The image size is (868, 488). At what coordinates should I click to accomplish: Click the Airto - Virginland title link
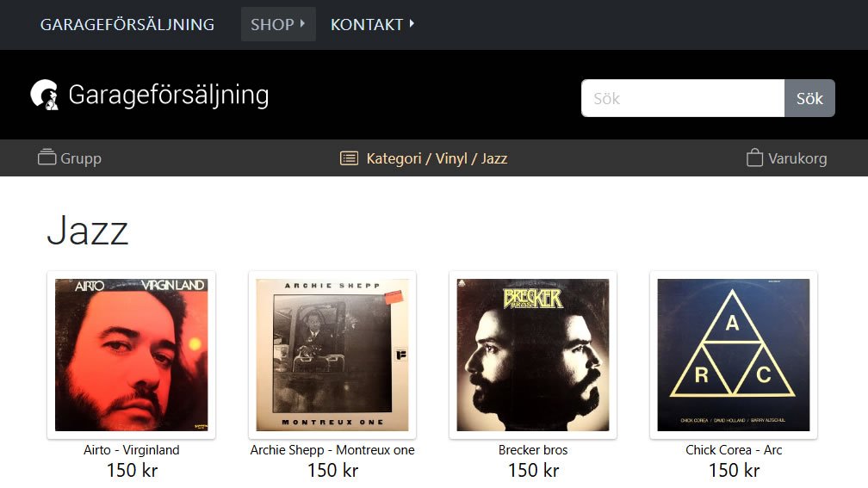(x=131, y=450)
